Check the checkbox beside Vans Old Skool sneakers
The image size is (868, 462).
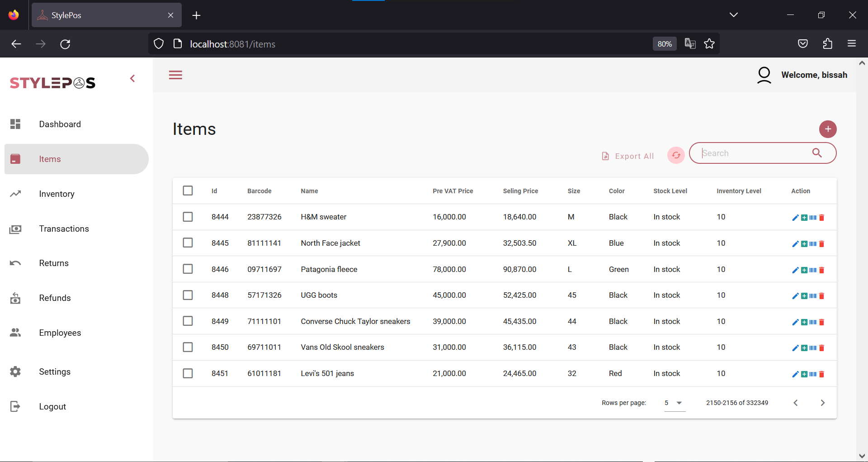[188, 347]
